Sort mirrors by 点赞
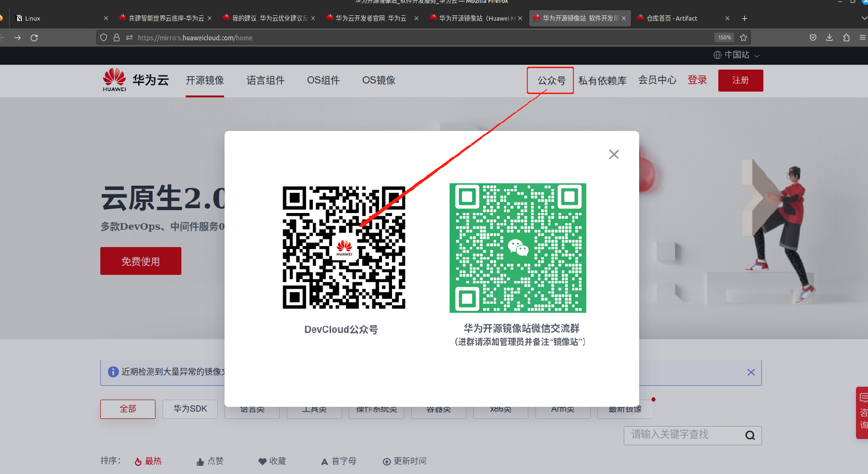868x474 pixels. click(210, 461)
